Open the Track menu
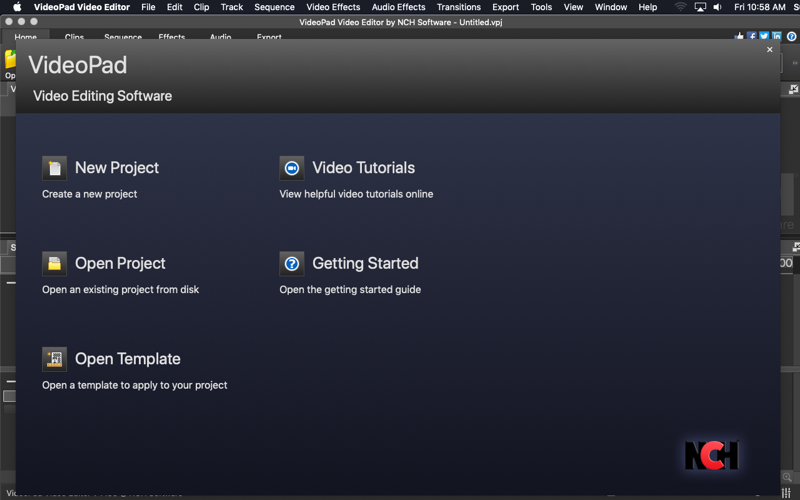Viewport: 800px width, 500px height. tap(232, 7)
